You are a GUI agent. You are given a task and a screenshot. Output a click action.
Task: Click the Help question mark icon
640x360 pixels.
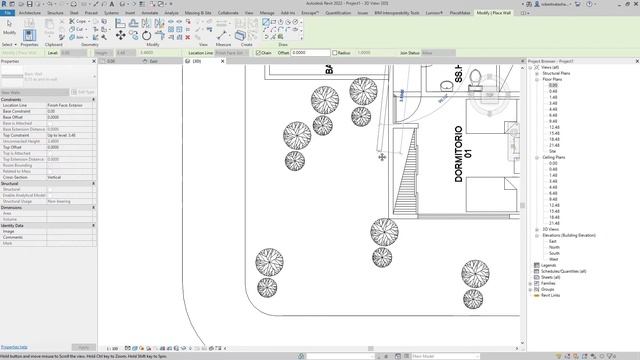tap(589, 4)
